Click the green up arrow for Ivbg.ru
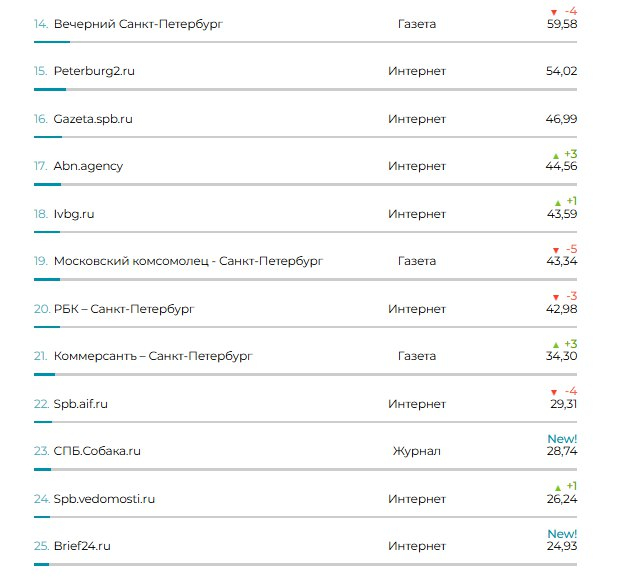The width and height of the screenshot is (629, 586). 558,203
